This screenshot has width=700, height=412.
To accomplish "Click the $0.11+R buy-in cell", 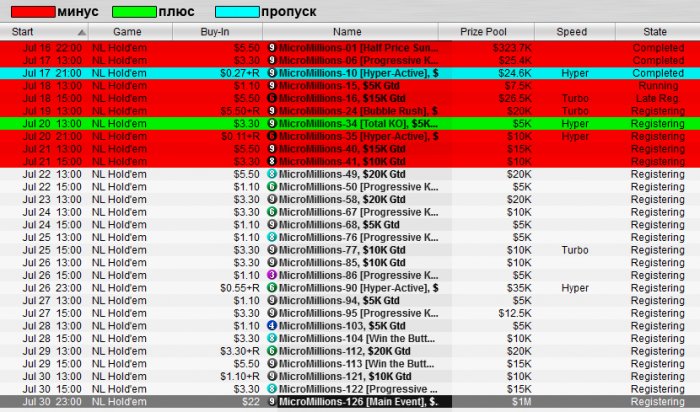I will (x=240, y=136).
